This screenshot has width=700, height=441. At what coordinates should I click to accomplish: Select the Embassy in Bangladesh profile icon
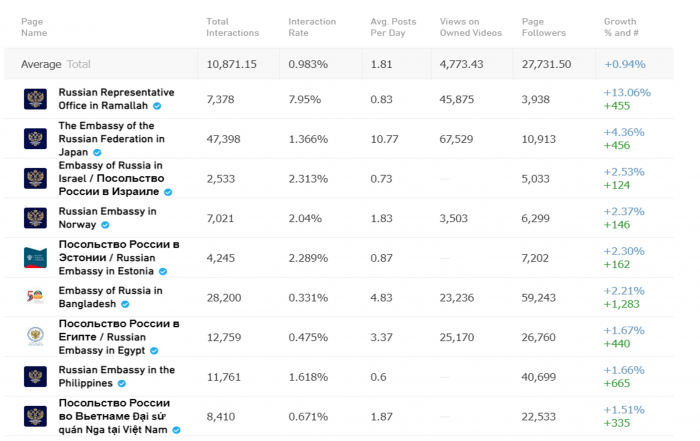pyautogui.click(x=35, y=297)
